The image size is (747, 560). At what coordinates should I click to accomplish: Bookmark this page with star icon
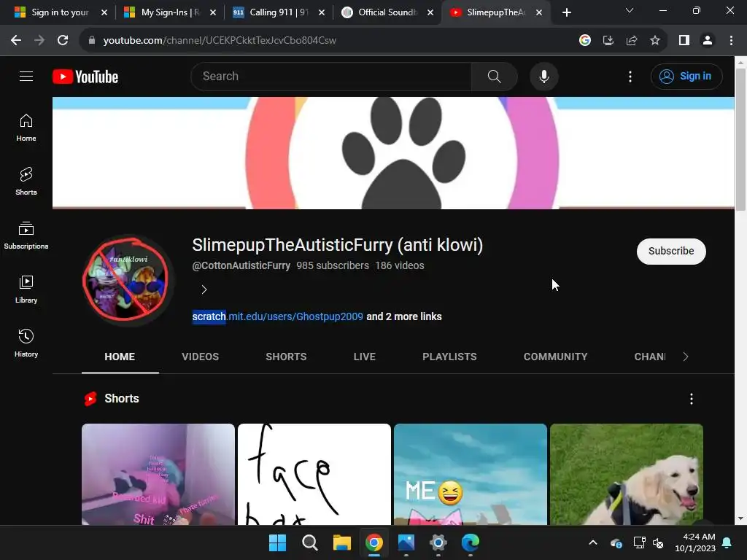[655, 41]
